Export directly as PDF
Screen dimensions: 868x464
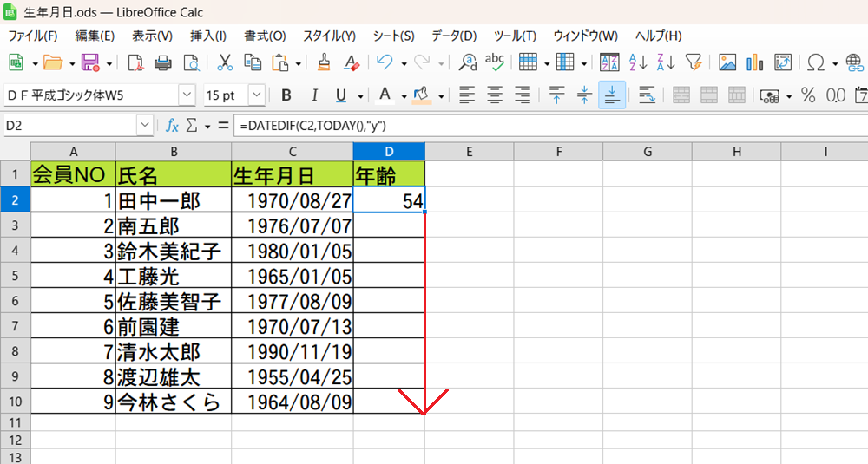(135, 62)
